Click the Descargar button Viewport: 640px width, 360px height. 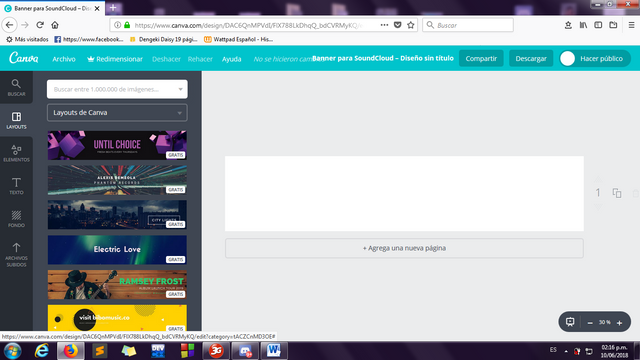pyautogui.click(x=531, y=58)
